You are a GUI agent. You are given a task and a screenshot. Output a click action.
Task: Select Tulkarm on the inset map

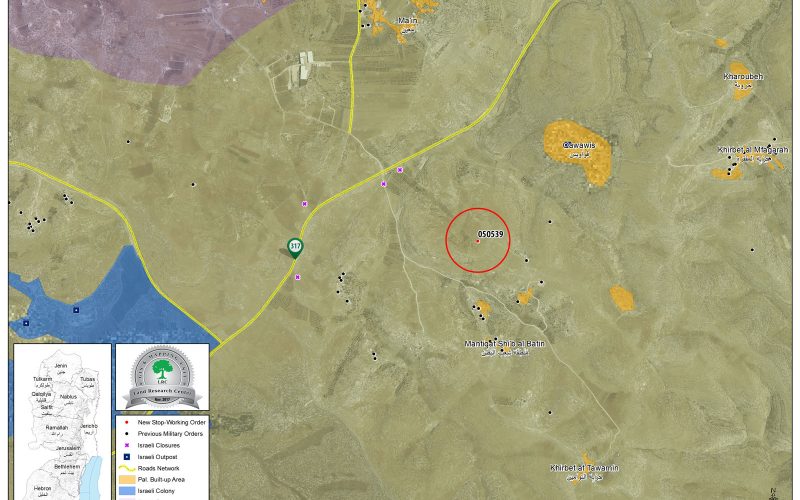pos(43,379)
